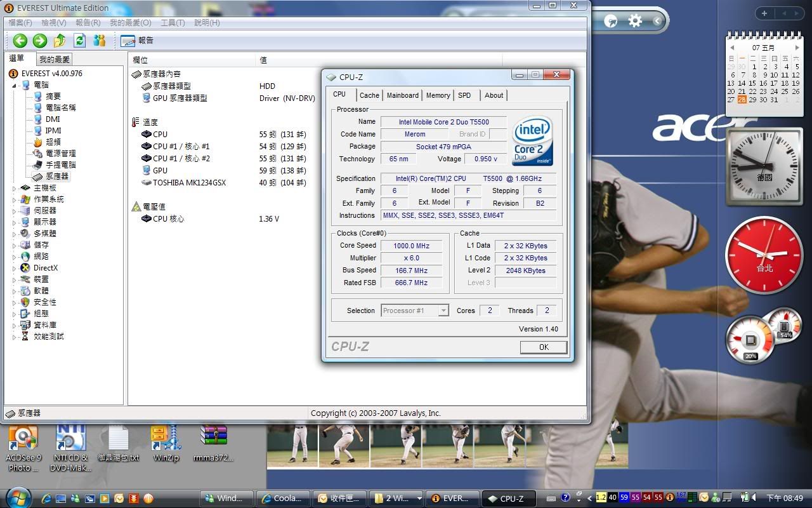This screenshot has width=812, height=508.
Task: Select the TOSHIBA MK1234GSX temperature row
Action: [x=184, y=183]
